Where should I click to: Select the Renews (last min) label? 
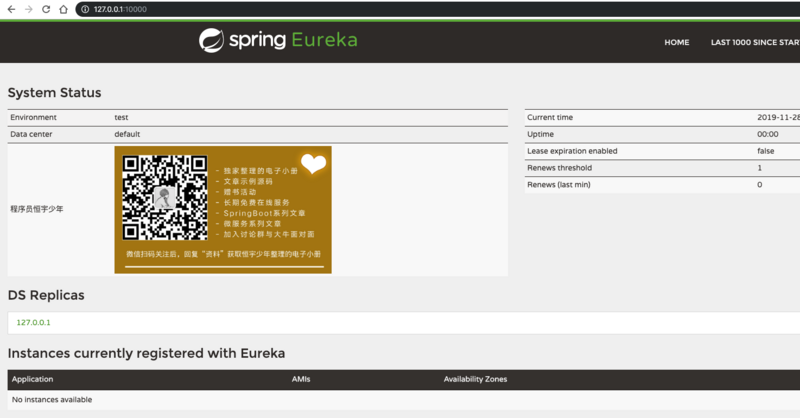pos(559,185)
